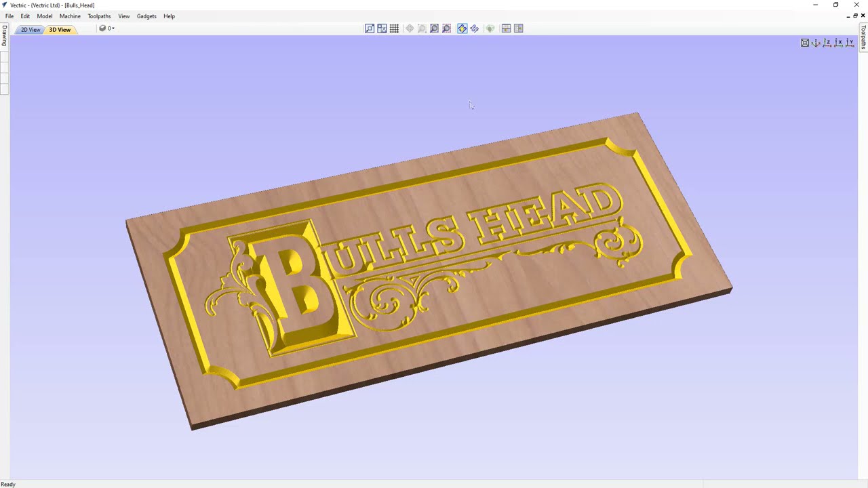This screenshot has width=868, height=488.
Task: Open the Gadgets menu
Action: coord(146,16)
